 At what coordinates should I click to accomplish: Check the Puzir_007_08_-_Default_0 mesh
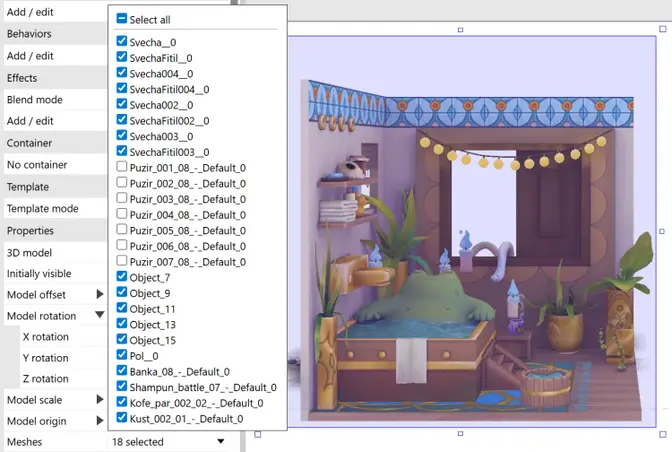click(122, 260)
